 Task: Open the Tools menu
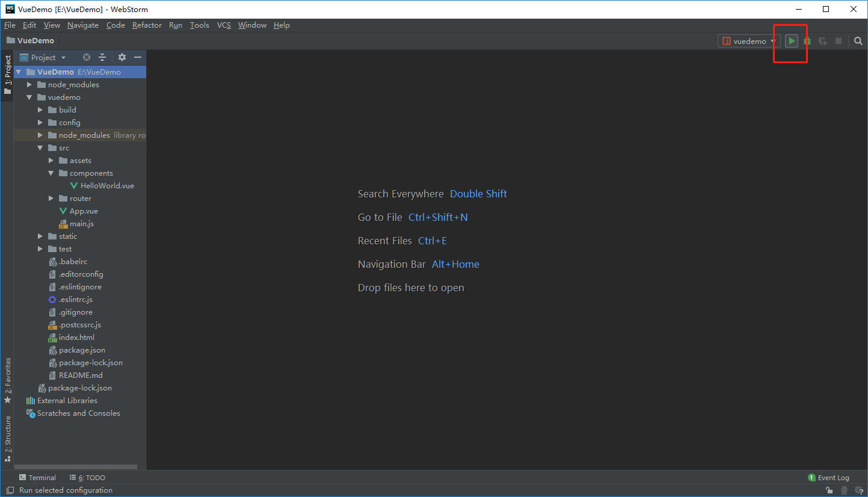(x=199, y=25)
